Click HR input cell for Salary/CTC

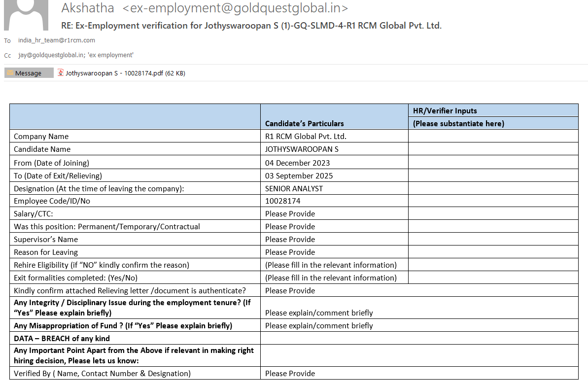493,213
